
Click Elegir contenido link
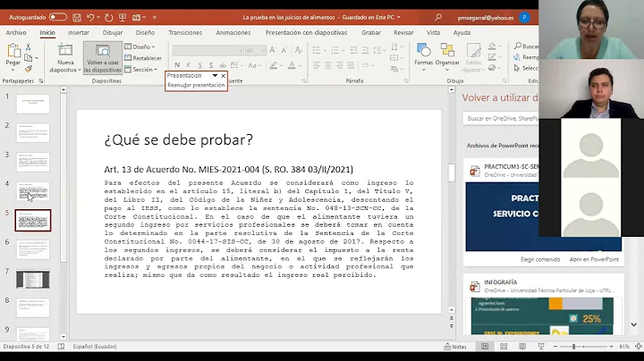540,259
